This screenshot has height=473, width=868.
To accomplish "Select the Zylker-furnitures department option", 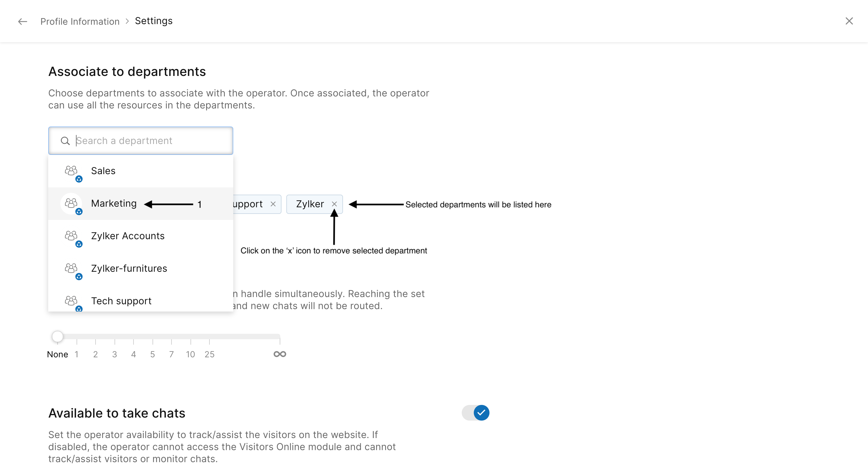I will point(129,268).
